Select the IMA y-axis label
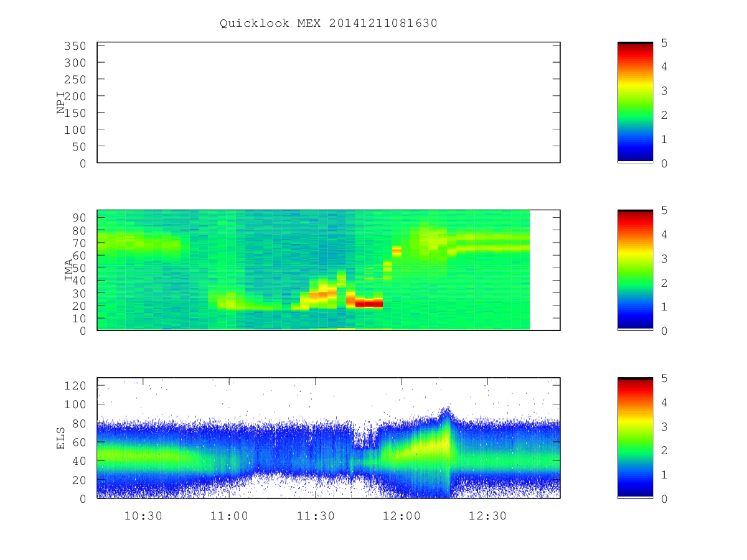 coord(69,270)
